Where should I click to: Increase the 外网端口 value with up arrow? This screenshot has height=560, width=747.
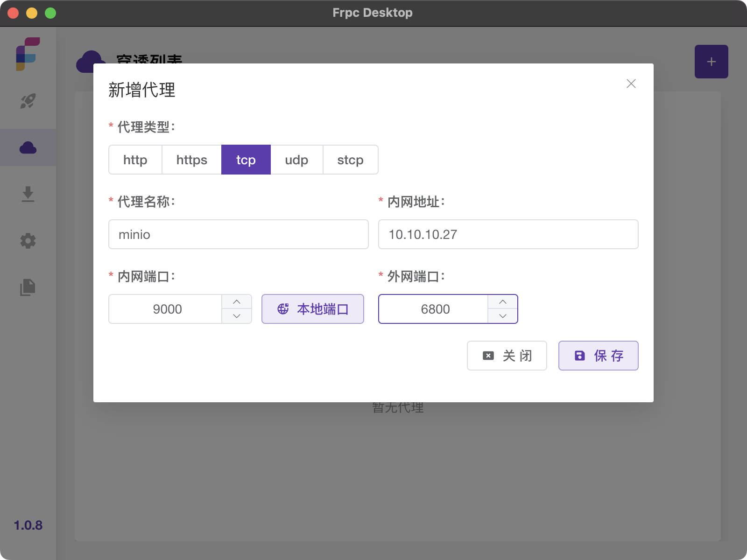click(503, 302)
